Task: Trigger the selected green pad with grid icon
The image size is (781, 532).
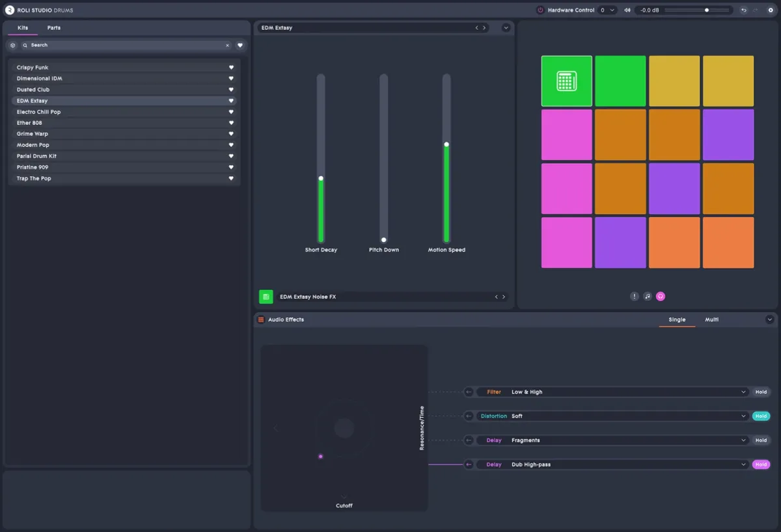Action: click(567, 81)
